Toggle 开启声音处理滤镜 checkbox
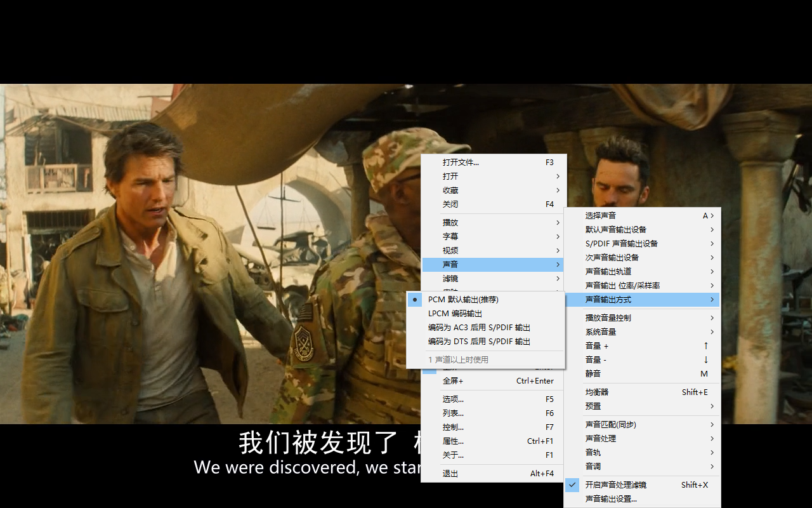 [x=615, y=484]
